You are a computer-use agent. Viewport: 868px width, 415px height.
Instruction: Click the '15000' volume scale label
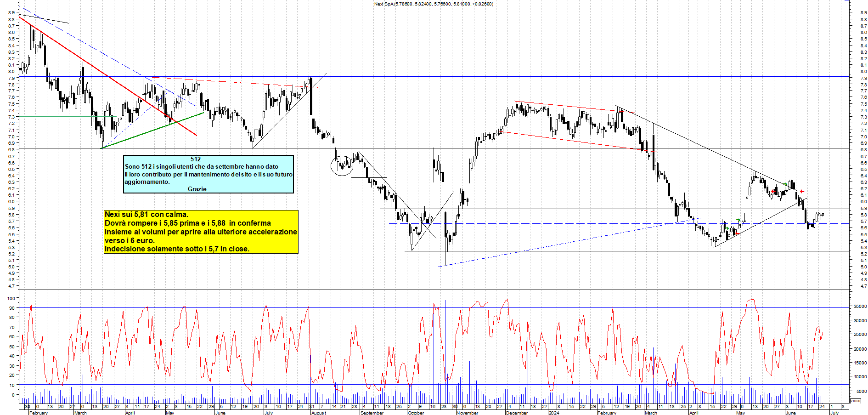click(x=860, y=363)
